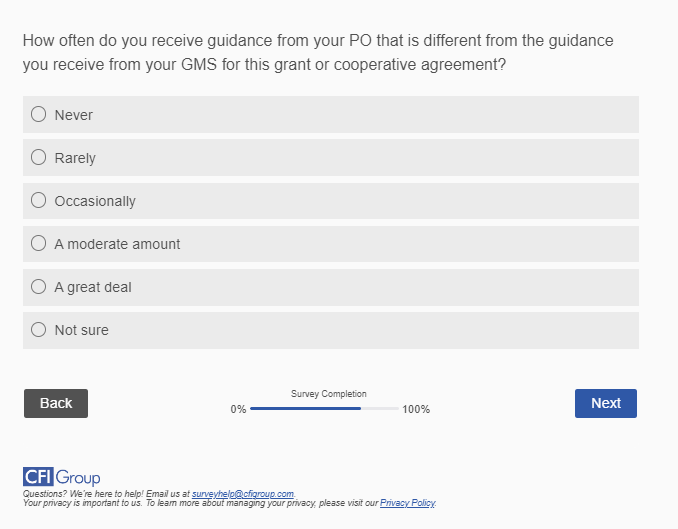
Task: Choose the A great deal radio button
Action: coord(39,286)
